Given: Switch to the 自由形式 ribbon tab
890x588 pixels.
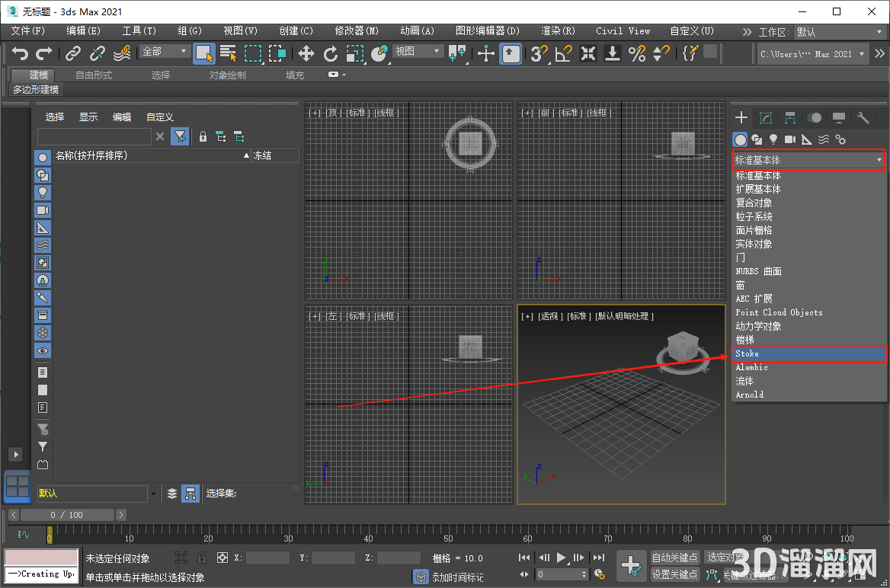Looking at the screenshot, I should point(94,75).
